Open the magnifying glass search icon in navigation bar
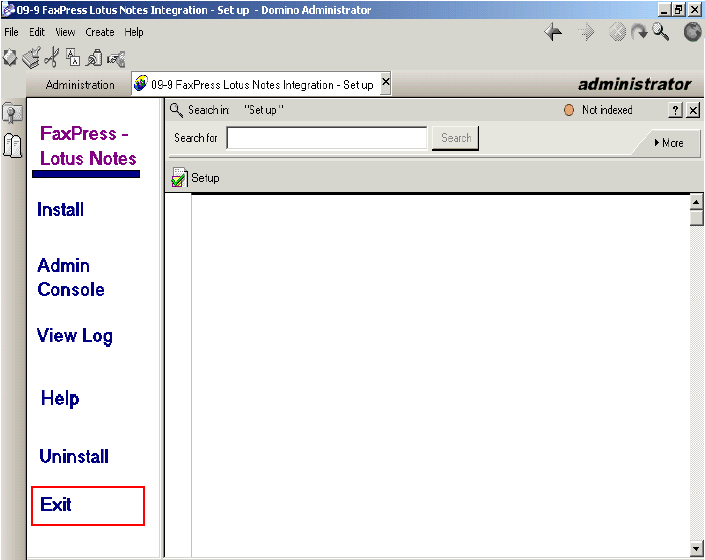This screenshot has width=705, height=560. 661,33
